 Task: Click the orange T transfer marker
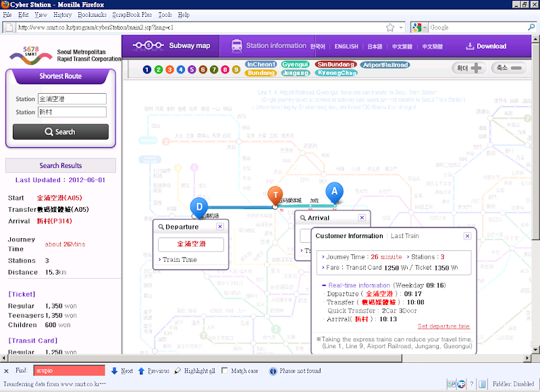point(275,196)
